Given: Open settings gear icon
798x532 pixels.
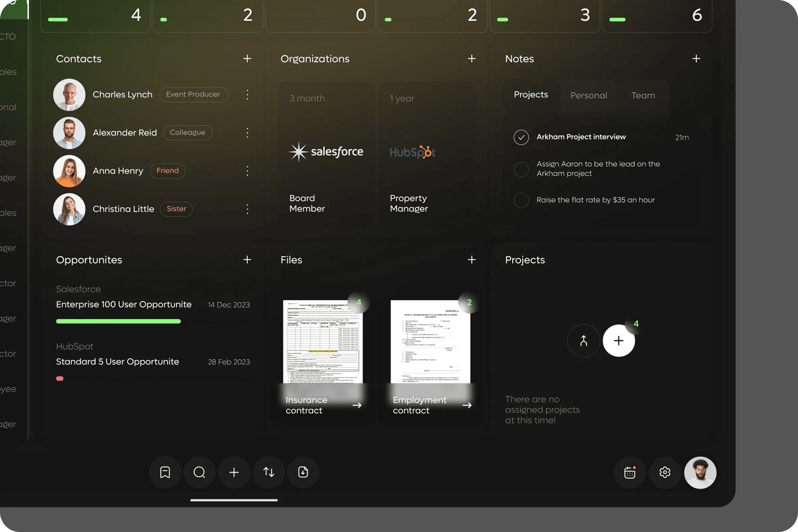Looking at the screenshot, I should tap(665, 472).
